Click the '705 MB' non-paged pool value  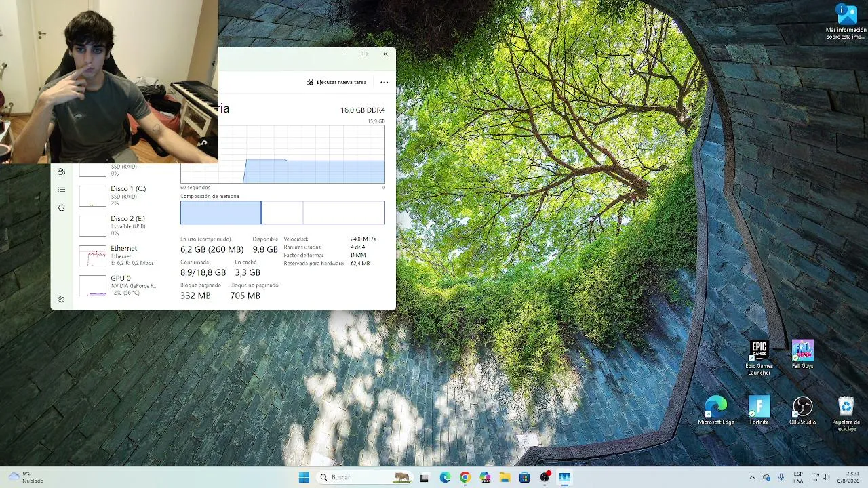(245, 296)
